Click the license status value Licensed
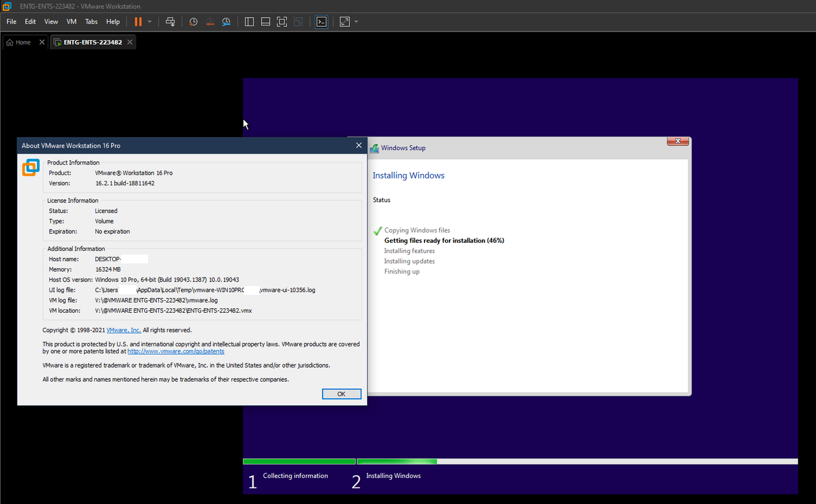 [x=106, y=211]
